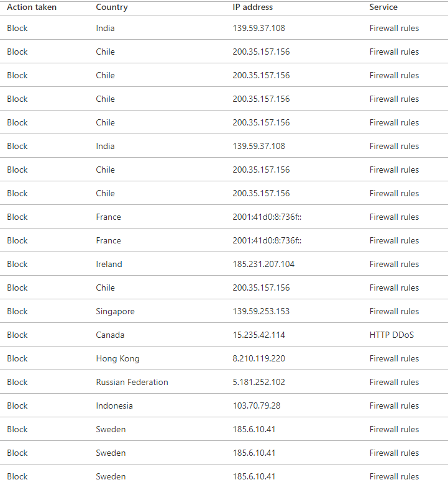Select the Indonesia IP 103.70.79.28
This screenshot has height=485, width=448.
257,406
